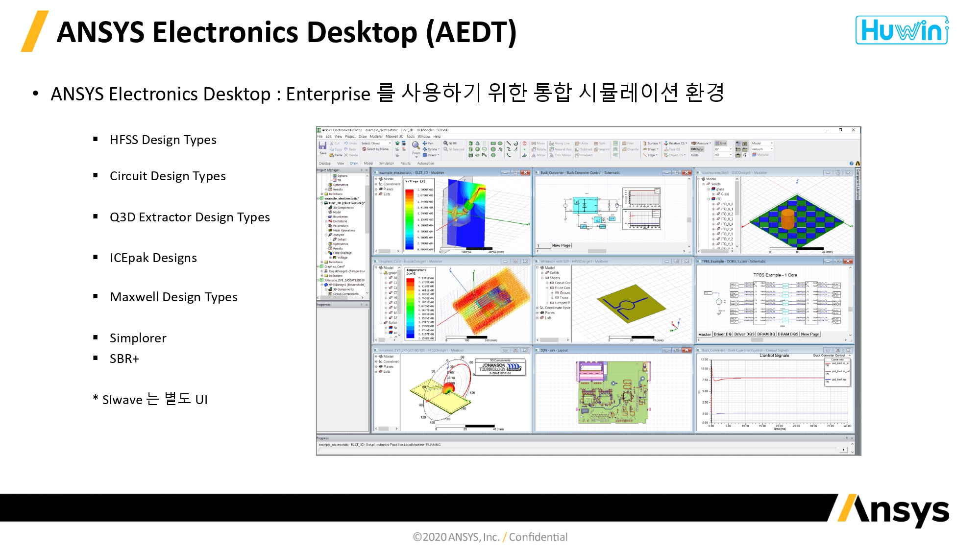Viewport: 980px width, 551px height.
Task: Open the Tools menu
Action: [411, 137]
